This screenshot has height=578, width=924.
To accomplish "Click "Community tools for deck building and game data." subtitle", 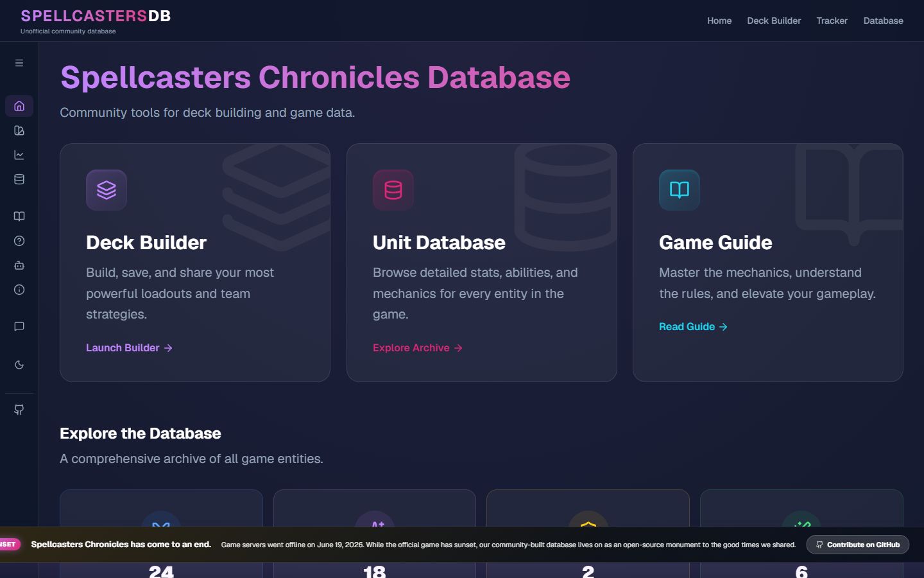I will pos(207,112).
